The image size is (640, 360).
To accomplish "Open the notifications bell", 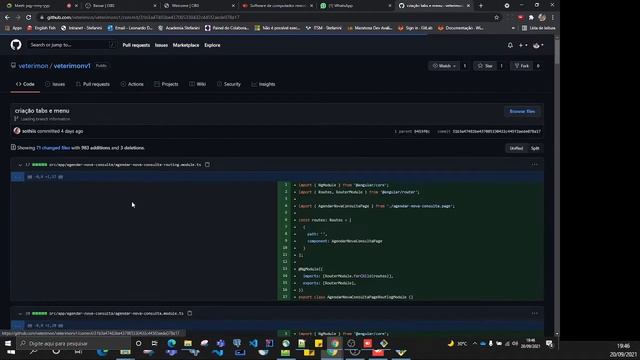I will click(x=510, y=45).
